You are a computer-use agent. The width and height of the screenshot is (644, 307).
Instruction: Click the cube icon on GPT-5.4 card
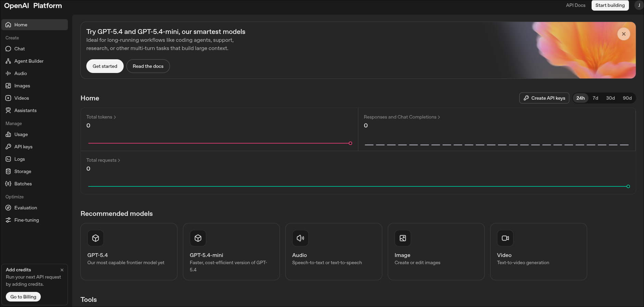coord(96,238)
